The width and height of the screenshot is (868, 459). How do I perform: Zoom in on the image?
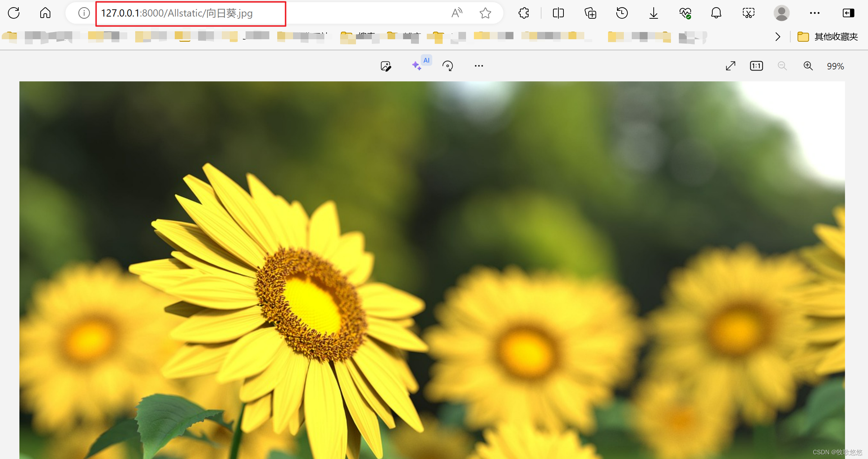tap(808, 66)
